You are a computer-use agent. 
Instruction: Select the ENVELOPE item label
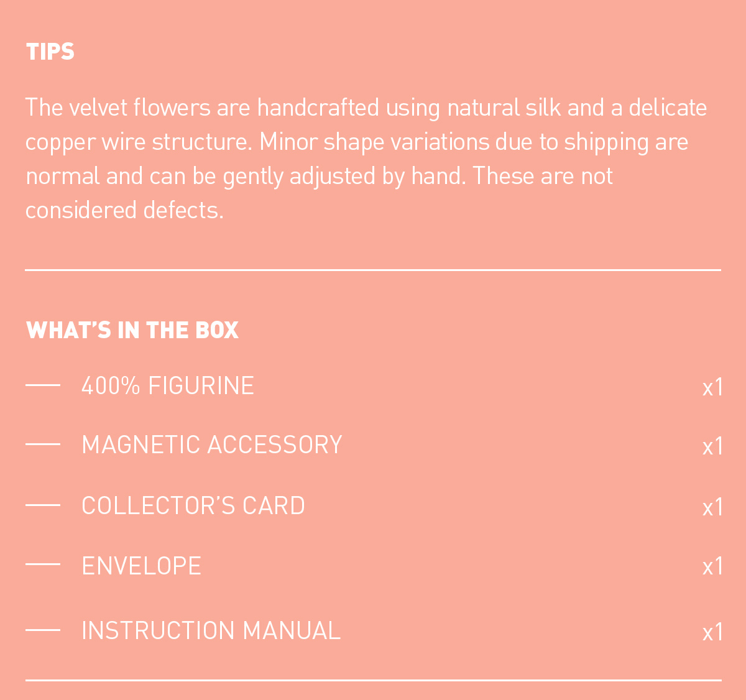coord(142,566)
